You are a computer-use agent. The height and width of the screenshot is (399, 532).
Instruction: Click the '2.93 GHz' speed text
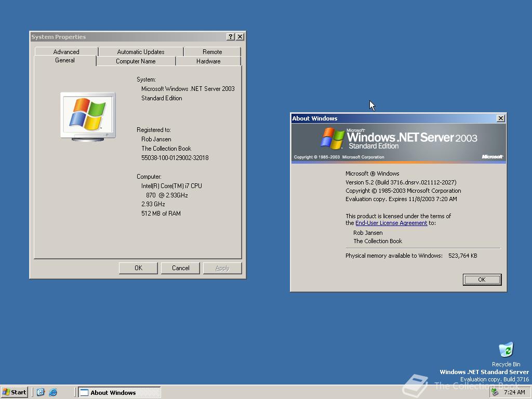[x=153, y=204]
